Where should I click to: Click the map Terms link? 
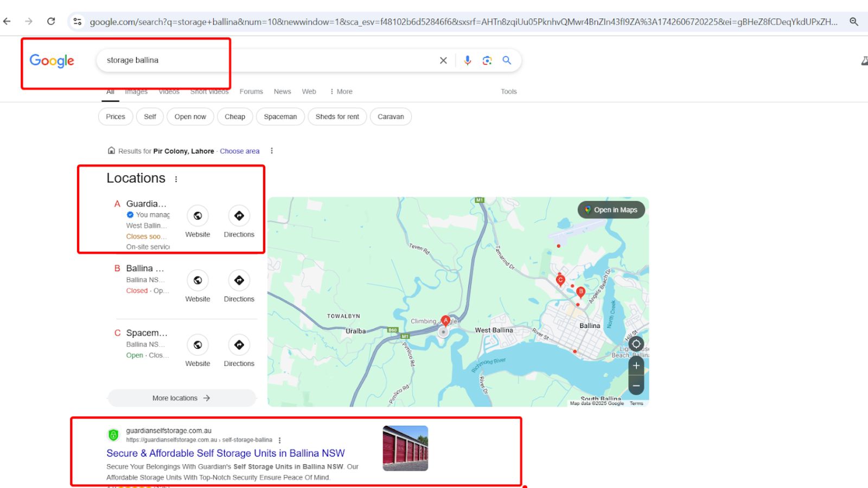pos(636,403)
